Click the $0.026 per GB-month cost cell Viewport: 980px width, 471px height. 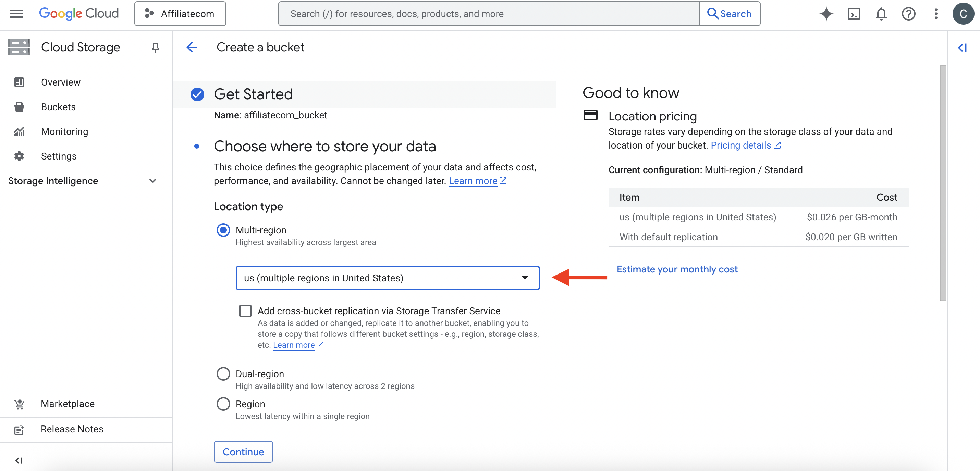coord(852,217)
